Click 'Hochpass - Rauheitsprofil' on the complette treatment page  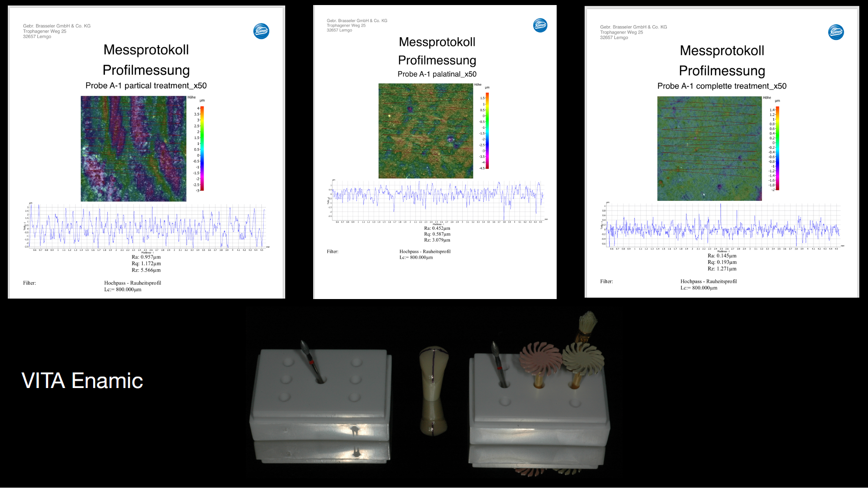pos(708,282)
